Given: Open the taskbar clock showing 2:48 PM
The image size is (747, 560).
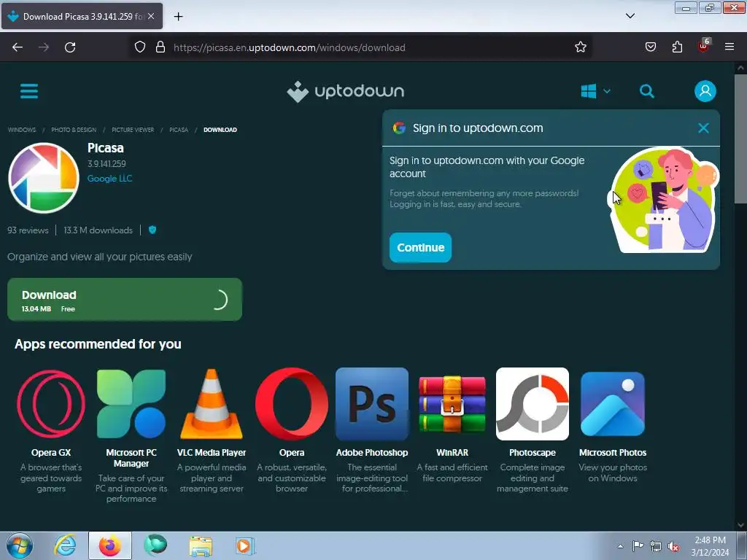Looking at the screenshot, I should [x=710, y=546].
